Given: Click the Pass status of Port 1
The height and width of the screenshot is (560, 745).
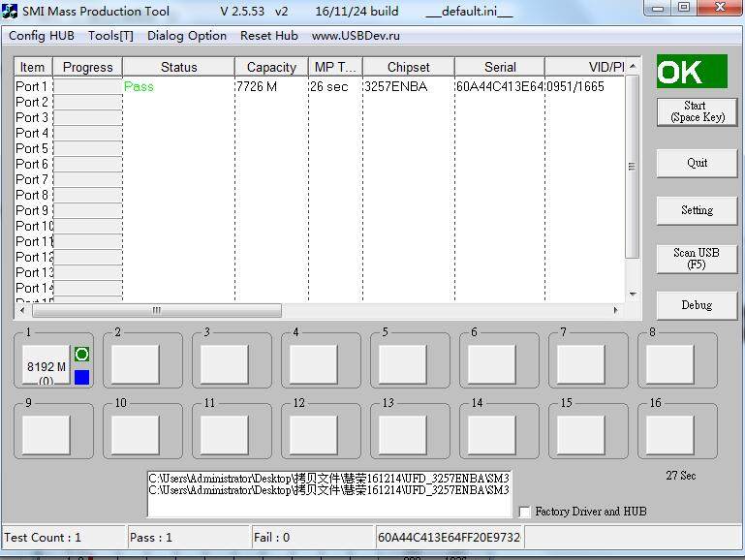Looking at the screenshot, I should click(139, 86).
